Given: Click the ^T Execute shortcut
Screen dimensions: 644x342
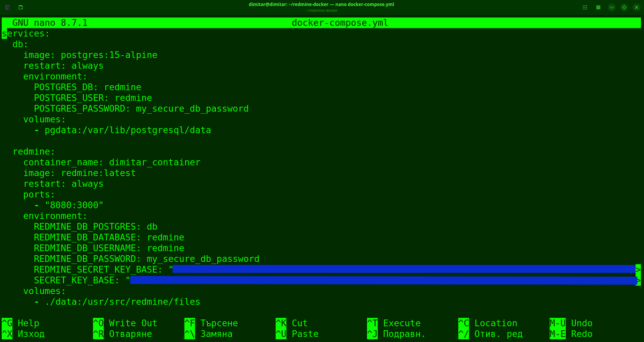Looking at the screenshot, I should pyautogui.click(x=394, y=323).
